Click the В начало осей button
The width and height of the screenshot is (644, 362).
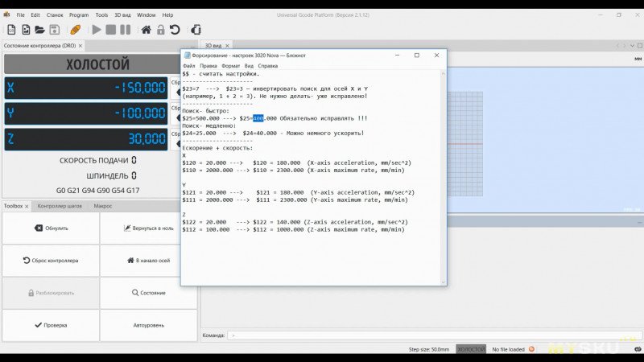click(x=148, y=261)
